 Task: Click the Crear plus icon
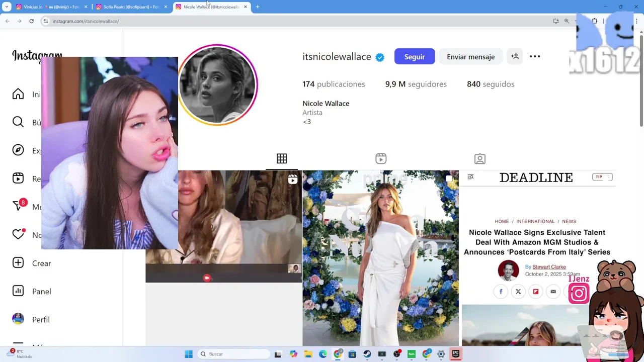tap(18, 263)
